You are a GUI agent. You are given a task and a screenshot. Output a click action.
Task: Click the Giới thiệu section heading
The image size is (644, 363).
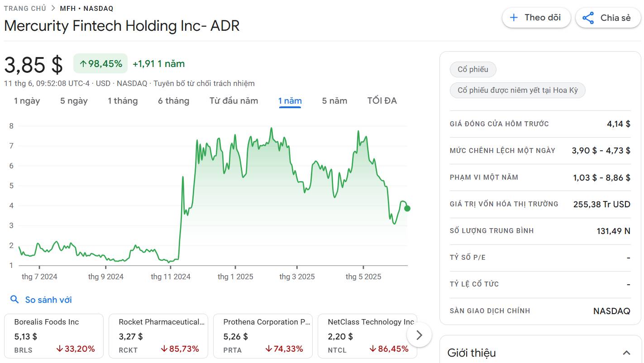[x=472, y=353]
